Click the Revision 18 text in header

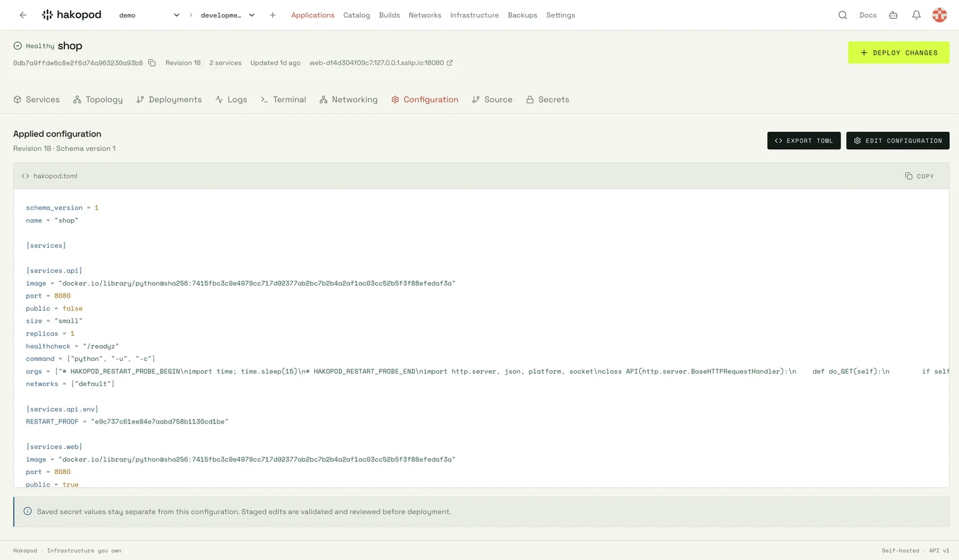[183, 63]
